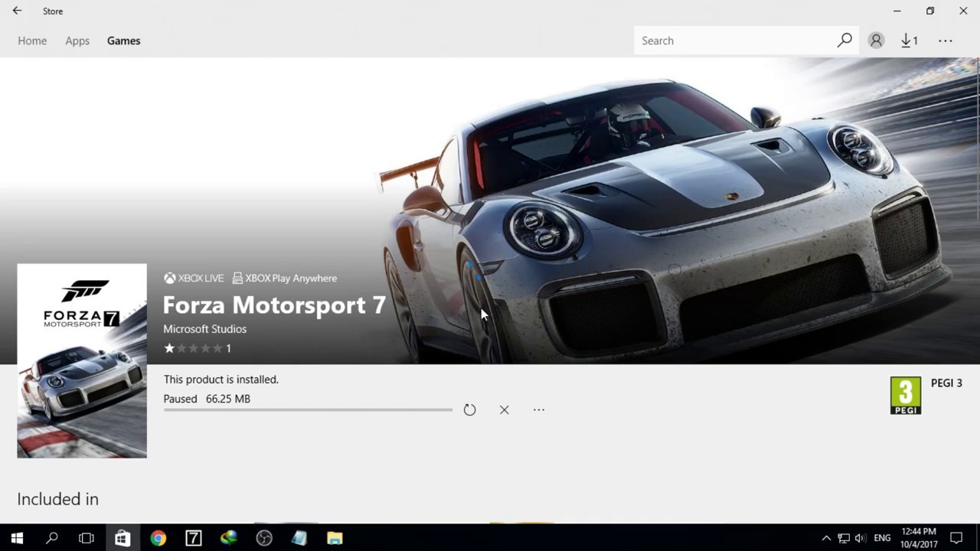Click the search magnifier icon
Image resolution: width=980 pixels, height=551 pixels.
click(x=844, y=41)
